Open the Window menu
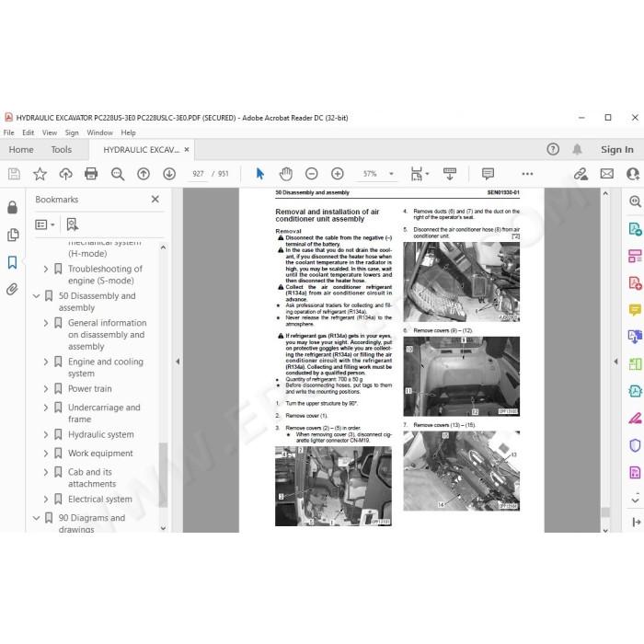 click(x=99, y=132)
